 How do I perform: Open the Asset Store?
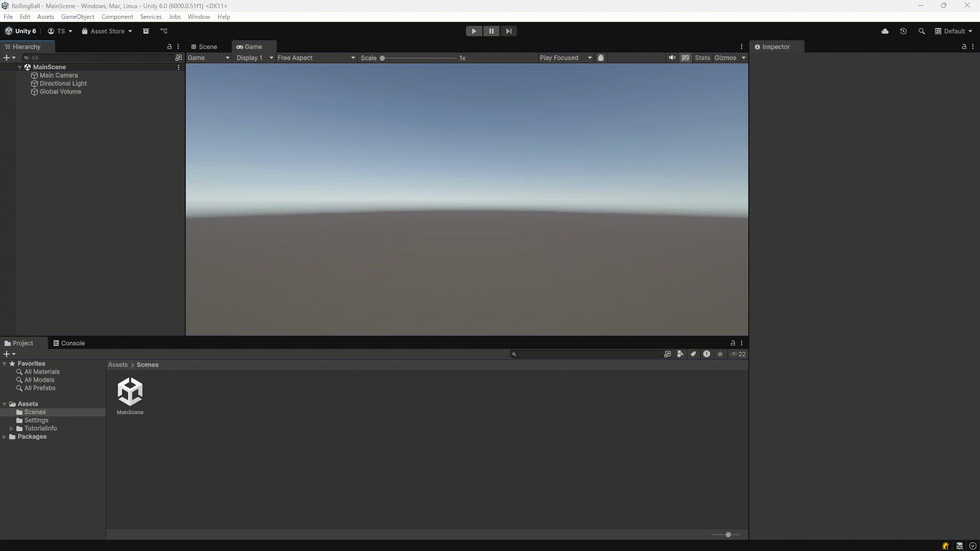(x=106, y=31)
